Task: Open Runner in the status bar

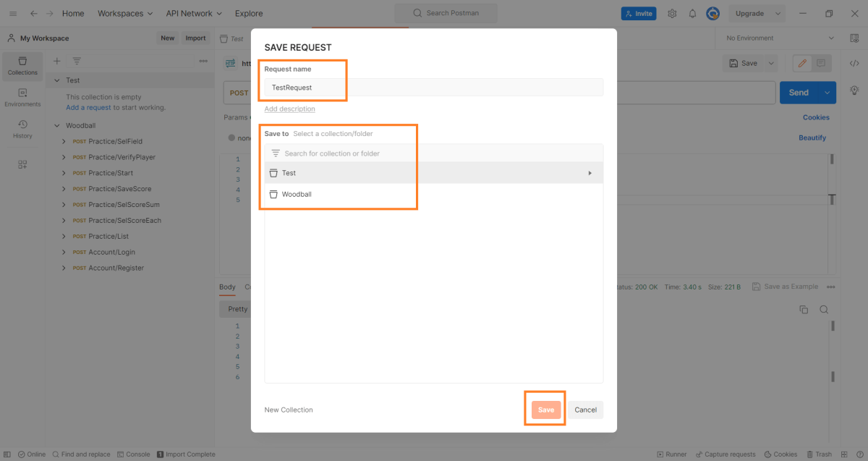Action: (671, 454)
